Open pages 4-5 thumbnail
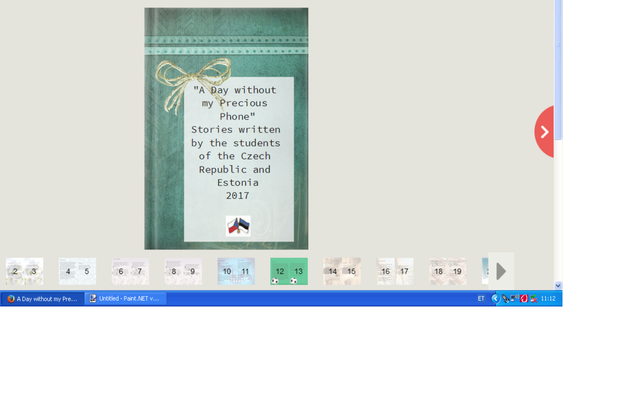640x400 pixels. [x=78, y=271]
